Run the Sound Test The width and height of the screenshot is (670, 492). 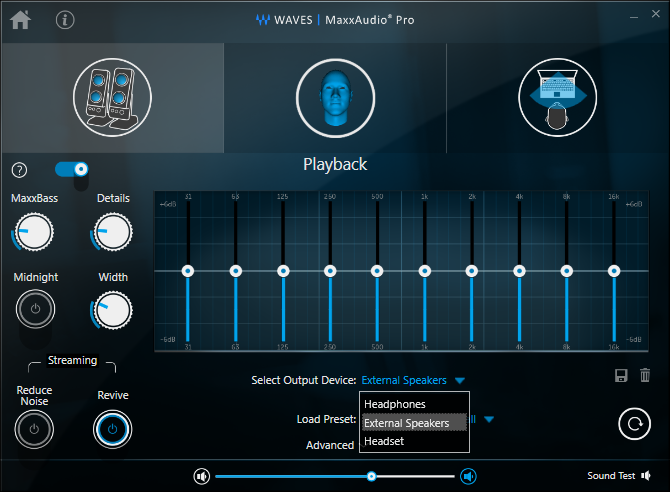coord(619,476)
